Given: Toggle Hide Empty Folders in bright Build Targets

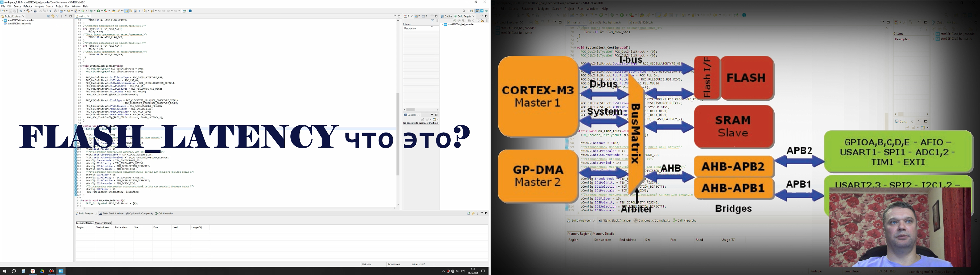Looking at the screenshot, I should [482, 21].
